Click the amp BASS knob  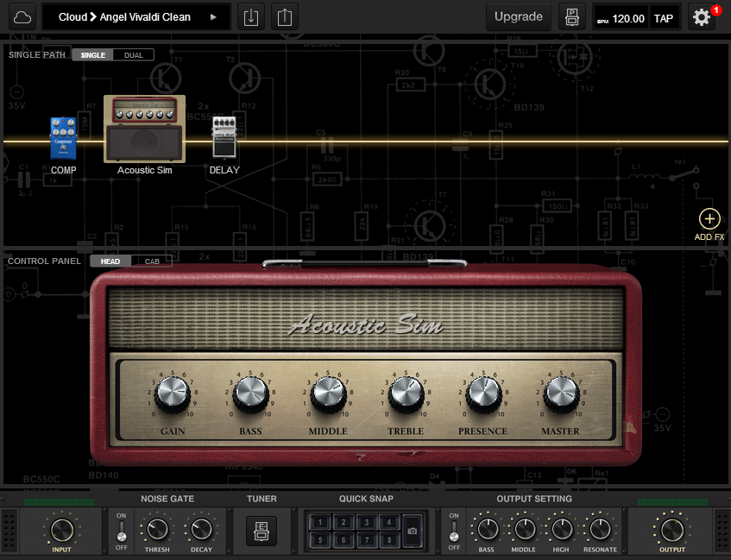pos(250,394)
